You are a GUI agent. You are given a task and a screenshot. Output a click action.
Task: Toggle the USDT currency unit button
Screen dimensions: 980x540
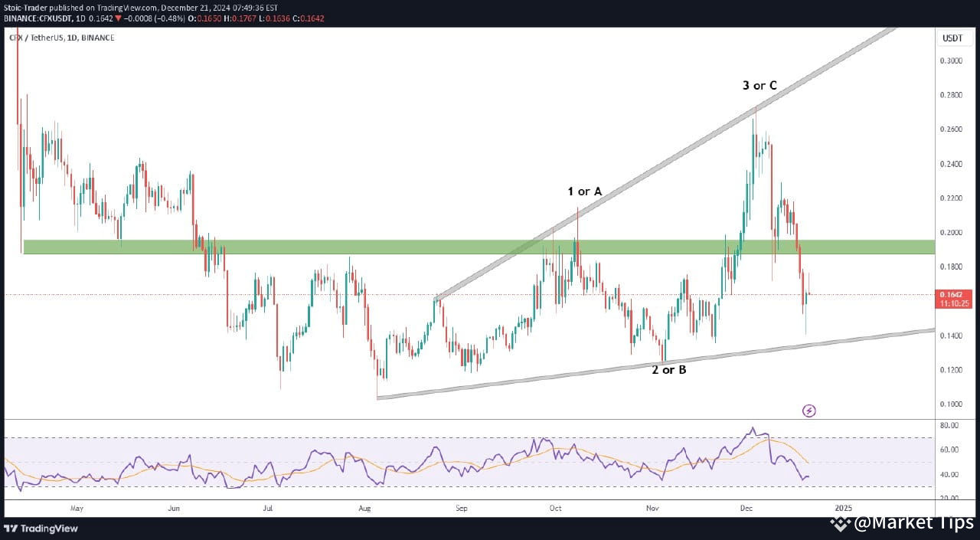[954, 37]
